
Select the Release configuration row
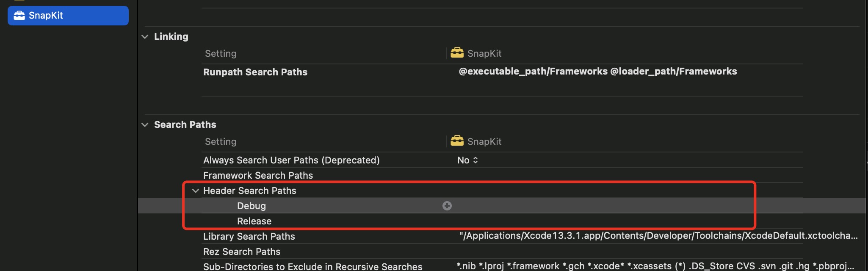point(254,221)
